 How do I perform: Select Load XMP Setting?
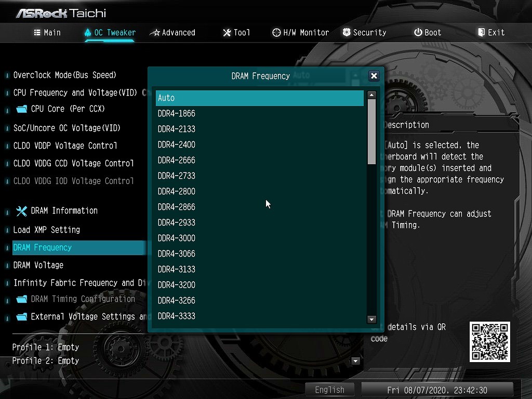46,230
